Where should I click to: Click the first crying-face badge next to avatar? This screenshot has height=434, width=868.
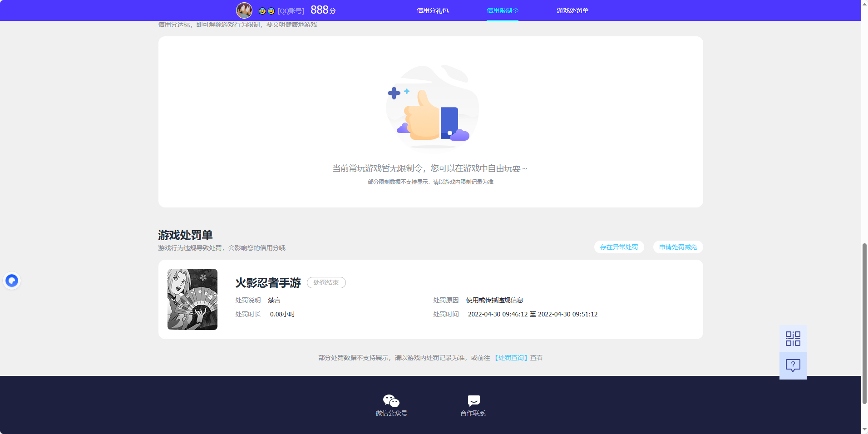[261, 10]
